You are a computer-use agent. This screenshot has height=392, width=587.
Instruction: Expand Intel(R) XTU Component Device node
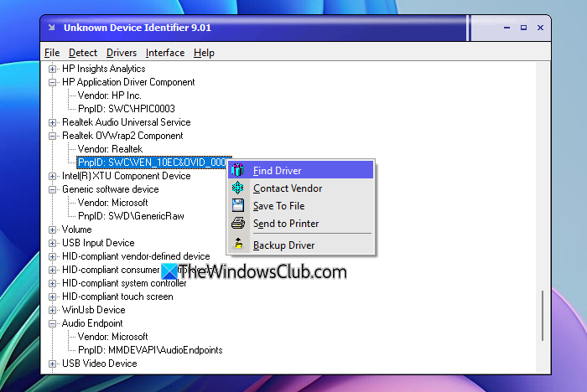[52, 176]
